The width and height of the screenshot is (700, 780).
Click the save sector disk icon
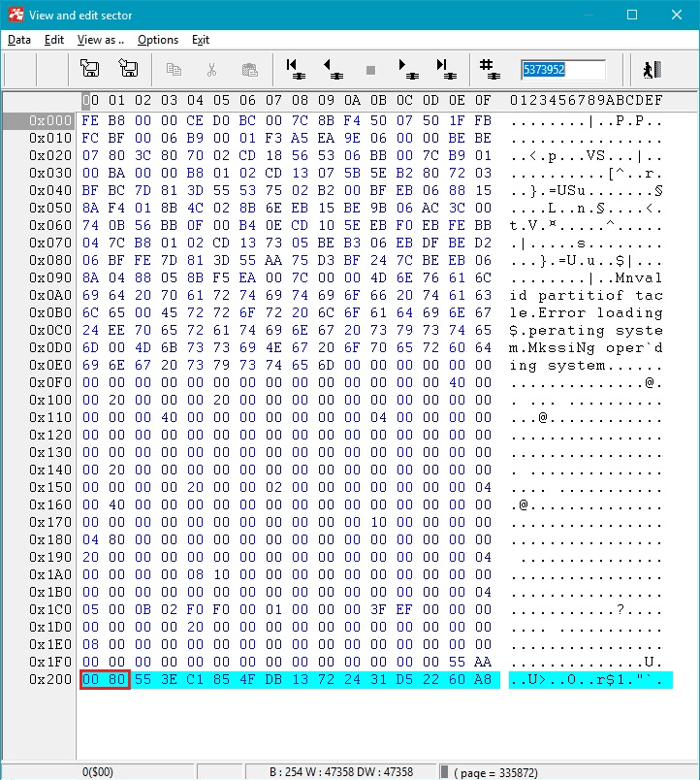89,69
